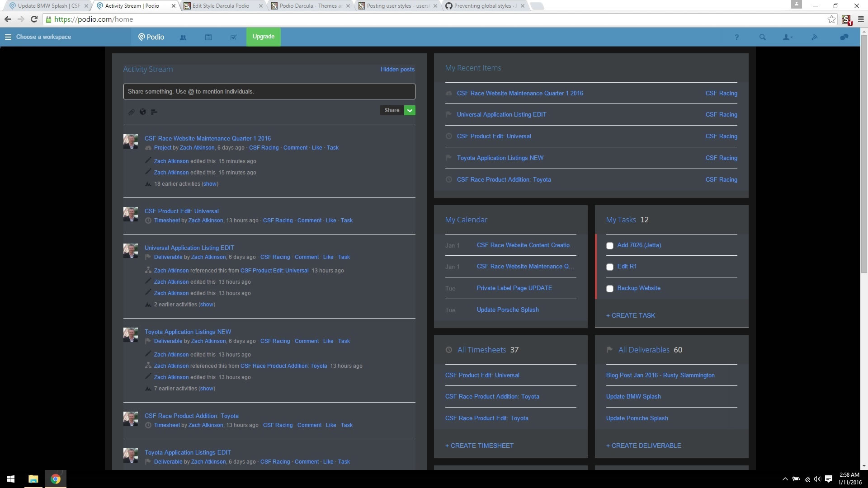Switch to the Edit Style Darcula Podio tab

tap(221, 6)
